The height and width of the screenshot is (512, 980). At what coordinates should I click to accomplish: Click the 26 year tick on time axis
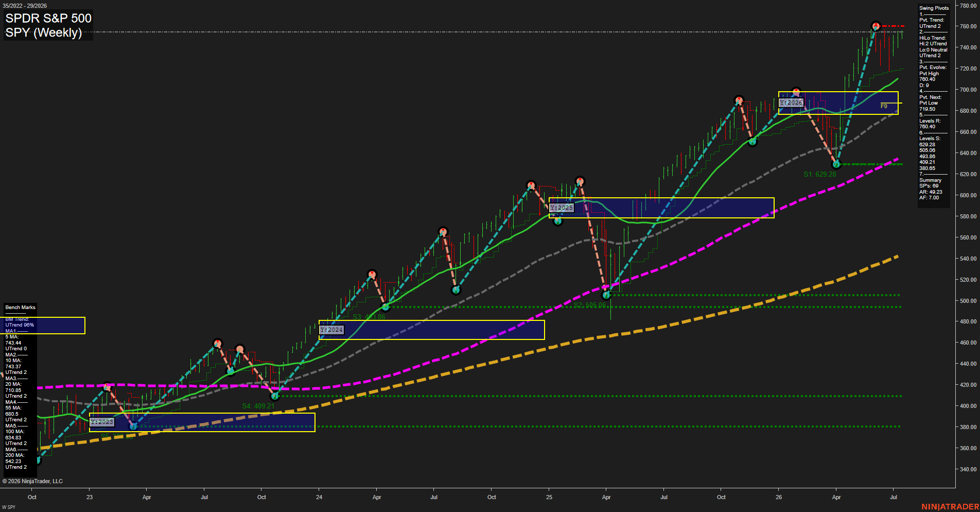[779, 497]
